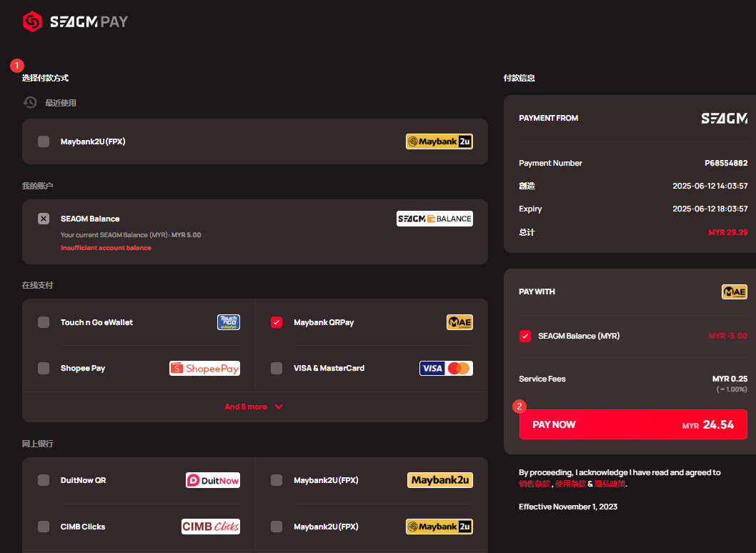Click the total amount MYR 29.29

point(728,232)
